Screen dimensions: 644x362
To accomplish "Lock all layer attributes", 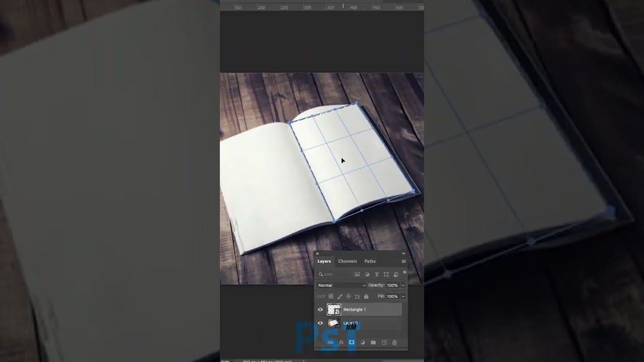I will coord(366,297).
